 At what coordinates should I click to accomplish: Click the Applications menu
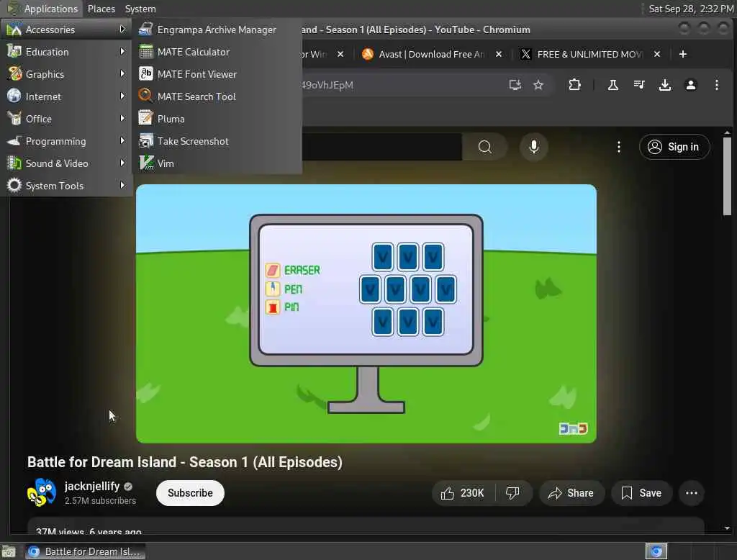pos(42,9)
